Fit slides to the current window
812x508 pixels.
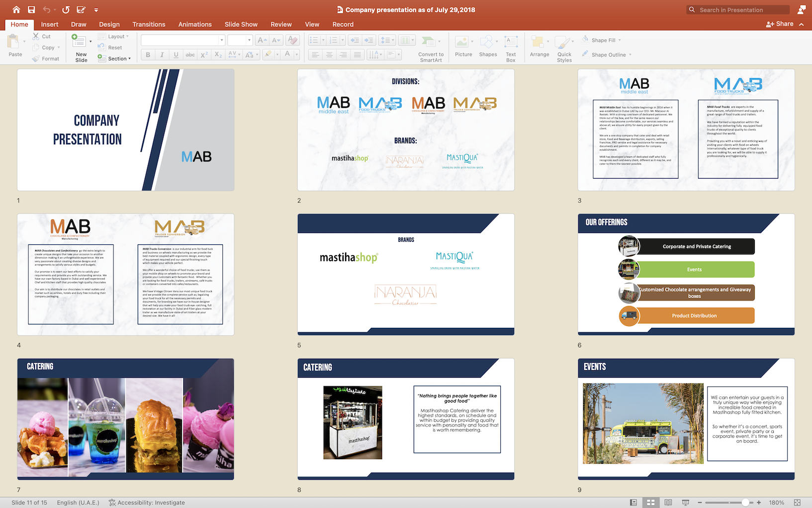[x=797, y=503]
